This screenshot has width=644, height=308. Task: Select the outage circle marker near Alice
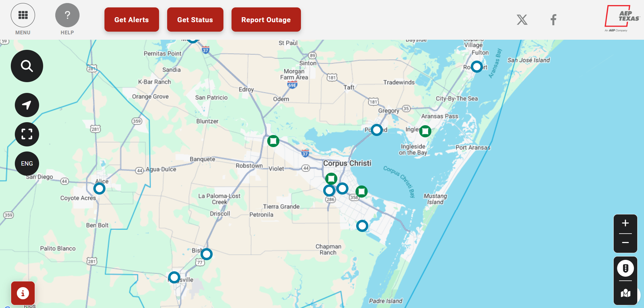click(99, 189)
